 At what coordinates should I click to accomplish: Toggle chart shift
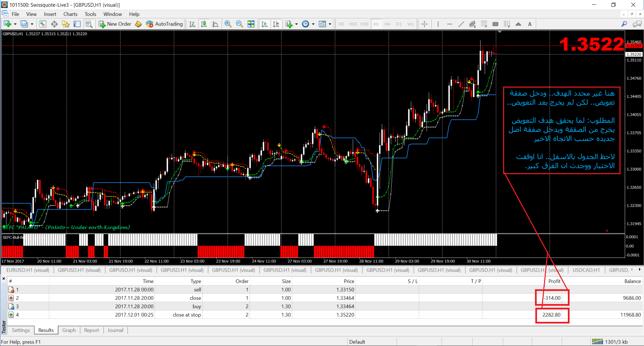276,24
